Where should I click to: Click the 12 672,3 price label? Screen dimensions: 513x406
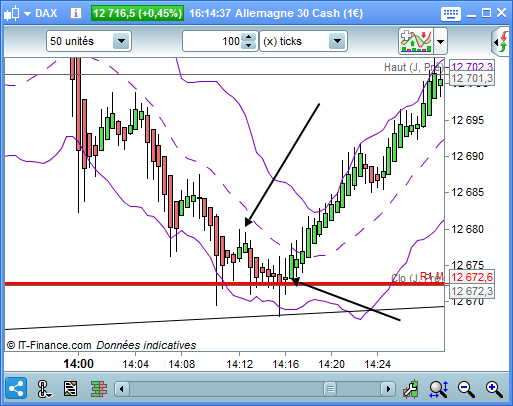(471, 291)
